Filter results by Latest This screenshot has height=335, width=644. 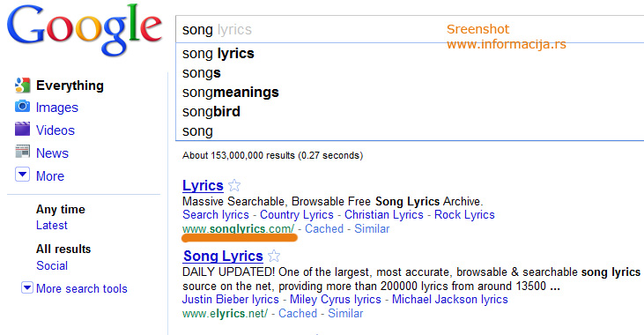(x=52, y=226)
